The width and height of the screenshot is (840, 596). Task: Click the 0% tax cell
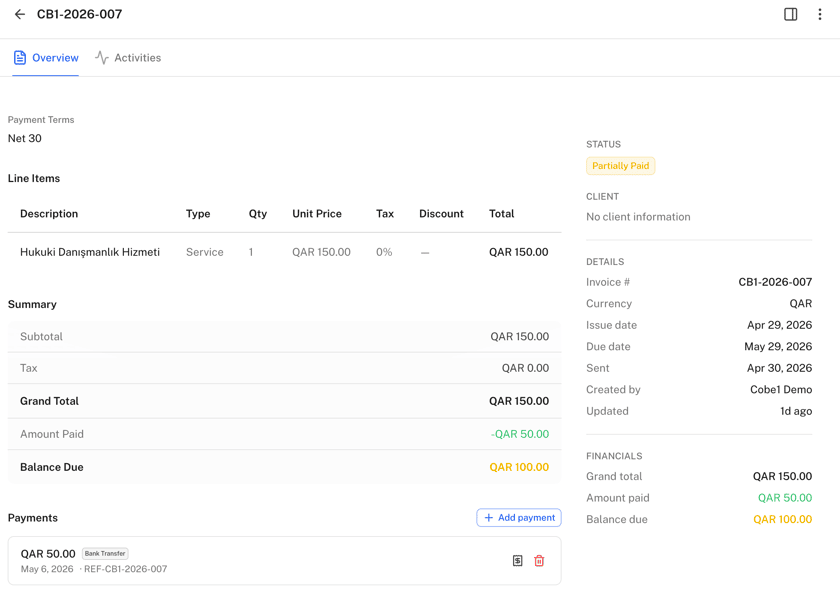384,252
